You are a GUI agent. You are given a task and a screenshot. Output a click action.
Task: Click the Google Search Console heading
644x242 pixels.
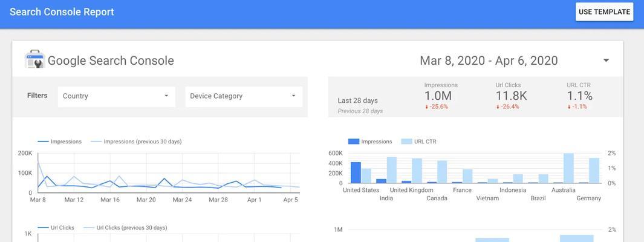tap(111, 61)
